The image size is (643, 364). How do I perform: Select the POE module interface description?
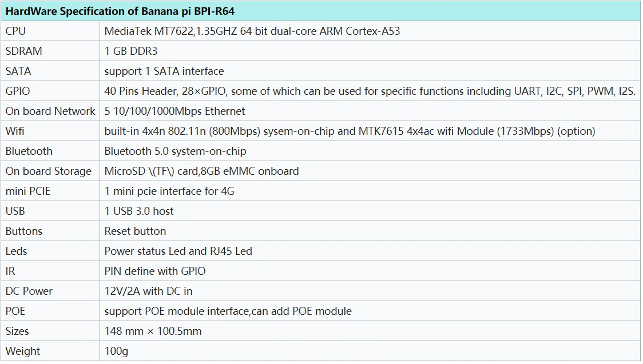tap(228, 311)
